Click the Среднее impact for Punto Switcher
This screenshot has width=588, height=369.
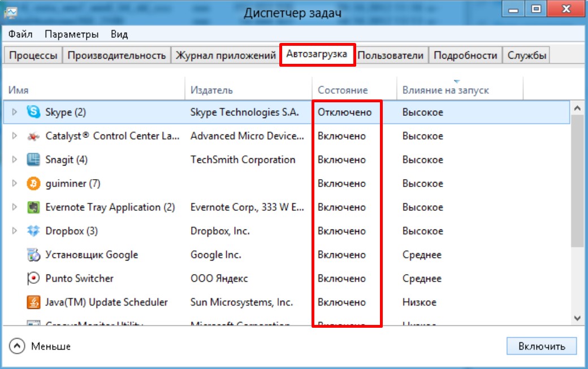[x=422, y=279]
